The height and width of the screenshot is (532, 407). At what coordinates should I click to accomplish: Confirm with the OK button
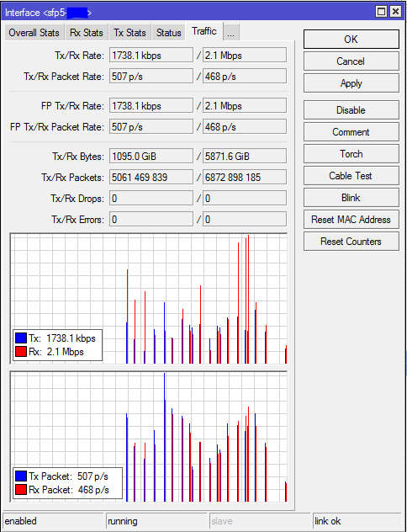pyautogui.click(x=351, y=40)
